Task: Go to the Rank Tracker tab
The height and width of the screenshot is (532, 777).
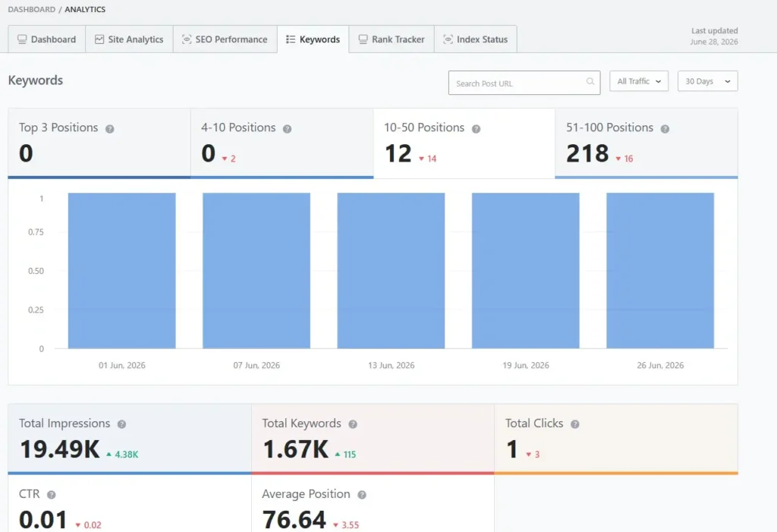Action: point(392,39)
